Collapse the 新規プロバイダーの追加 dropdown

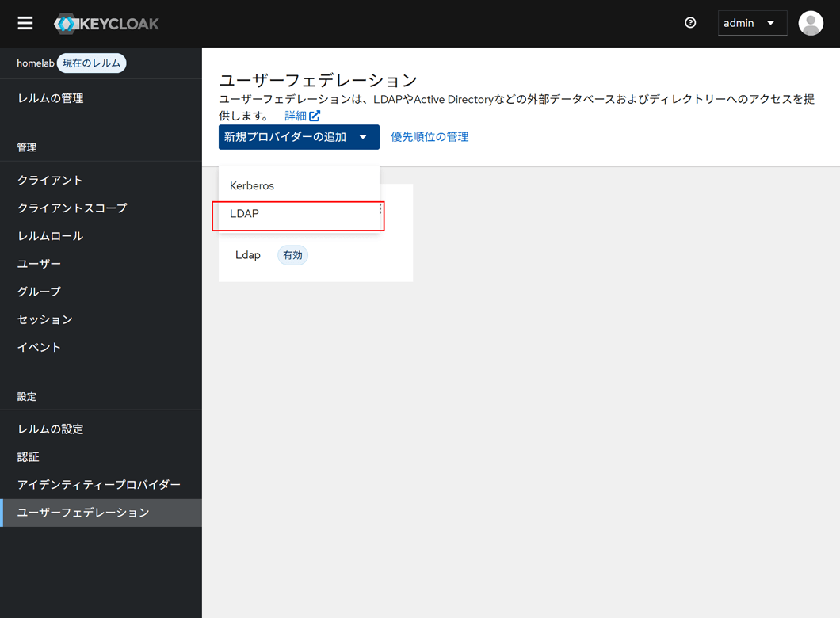[x=298, y=137]
